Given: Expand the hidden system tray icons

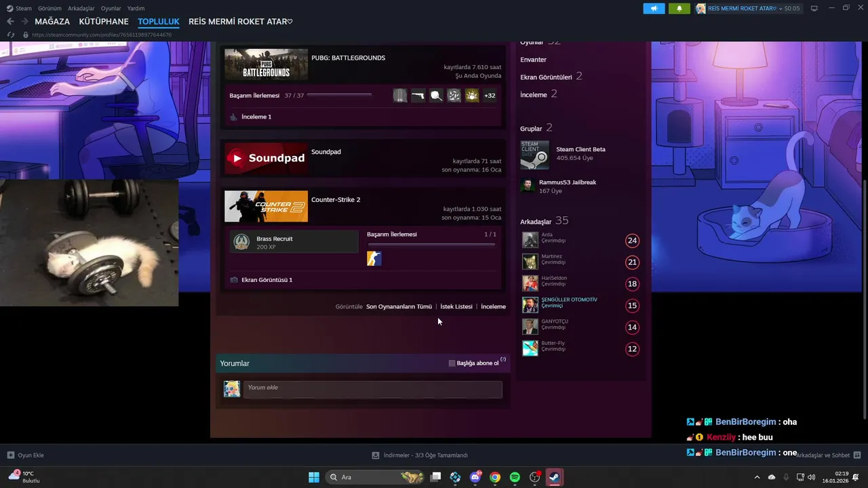Looking at the screenshot, I should click(x=757, y=477).
